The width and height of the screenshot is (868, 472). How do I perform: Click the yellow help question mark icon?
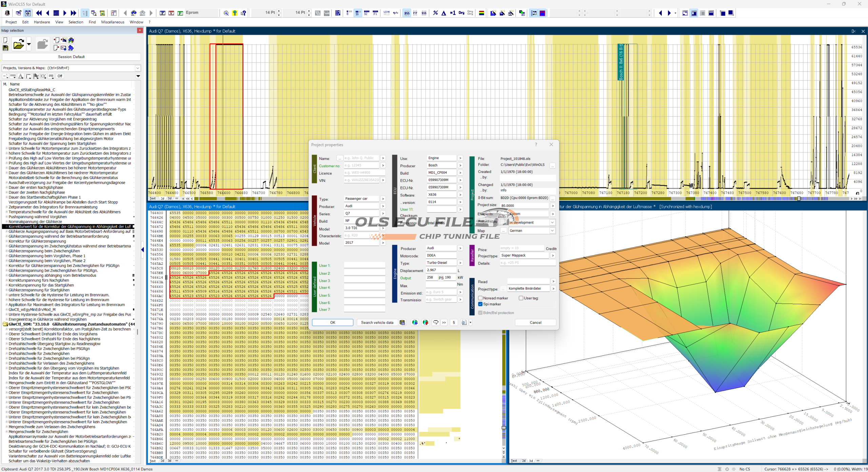tap(235, 13)
